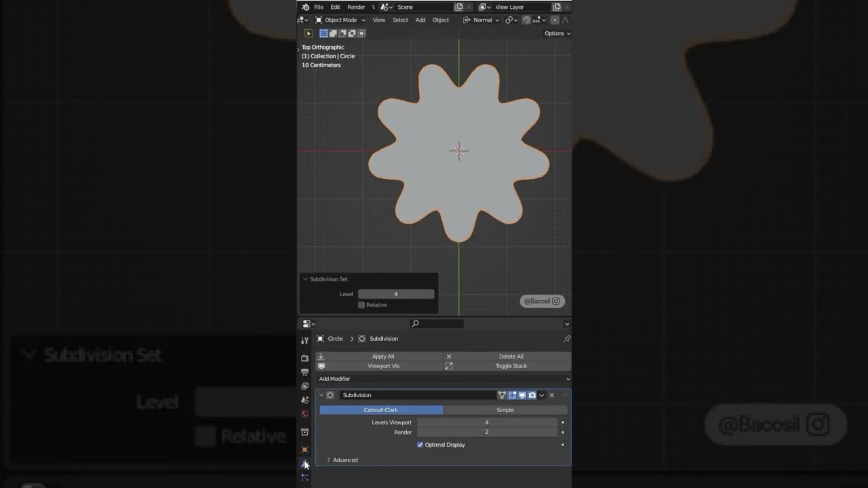Click the Blender logo menu icon
Image resolution: width=868 pixels, height=488 pixels.
[x=305, y=7]
